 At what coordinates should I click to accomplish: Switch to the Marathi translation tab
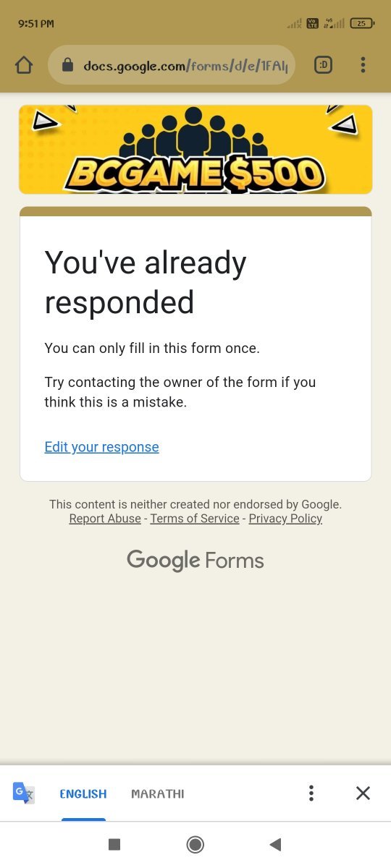click(x=158, y=794)
